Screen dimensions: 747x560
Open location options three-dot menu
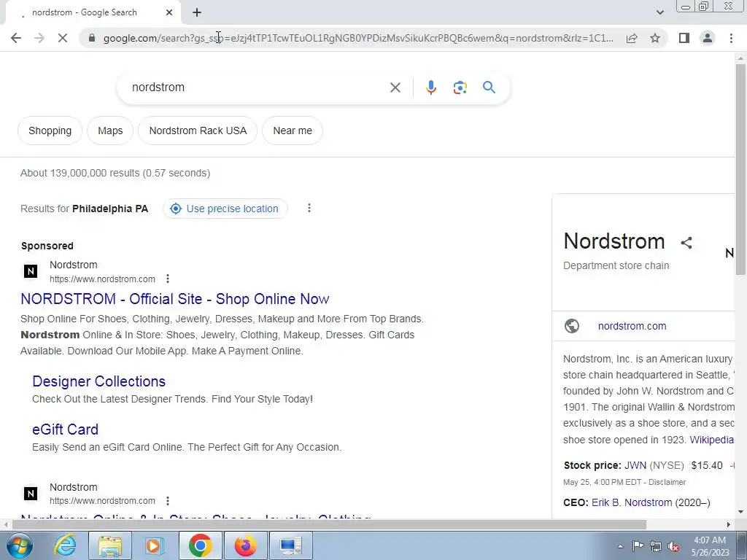pyautogui.click(x=309, y=208)
